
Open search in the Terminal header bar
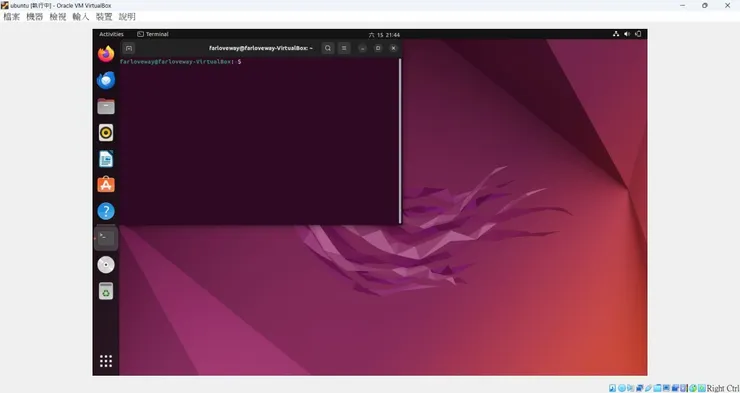tap(328, 48)
